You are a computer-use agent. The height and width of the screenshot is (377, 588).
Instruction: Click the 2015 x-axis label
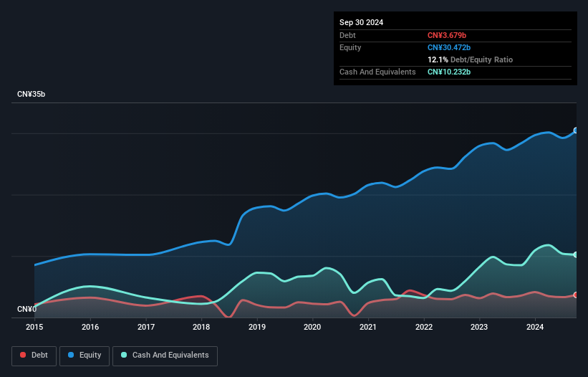(34, 327)
